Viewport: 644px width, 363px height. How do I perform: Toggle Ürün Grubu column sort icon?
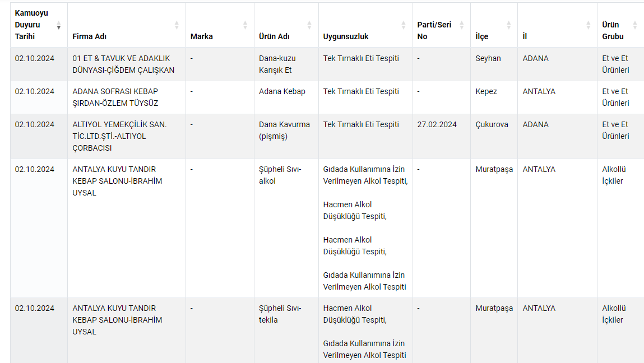[x=635, y=25]
